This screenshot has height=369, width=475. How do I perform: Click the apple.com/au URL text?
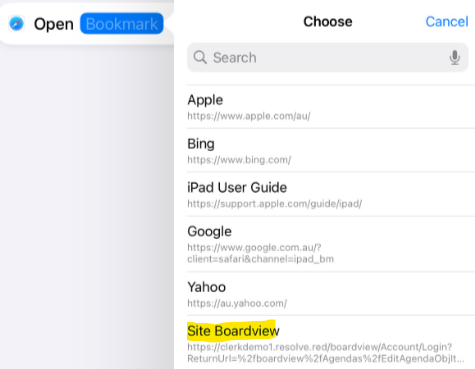coord(249,116)
